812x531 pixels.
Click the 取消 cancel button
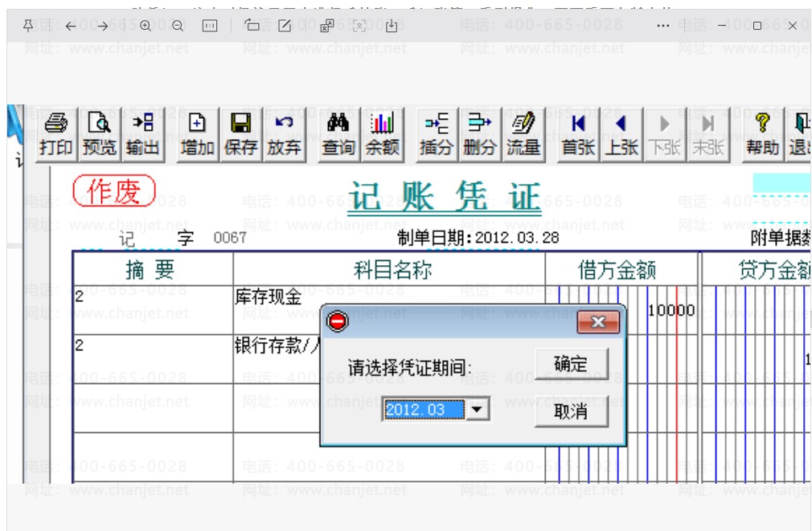[571, 411]
